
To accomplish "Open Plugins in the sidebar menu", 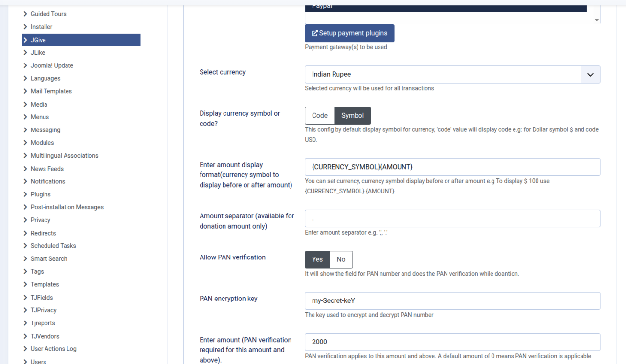I will tap(41, 194).
